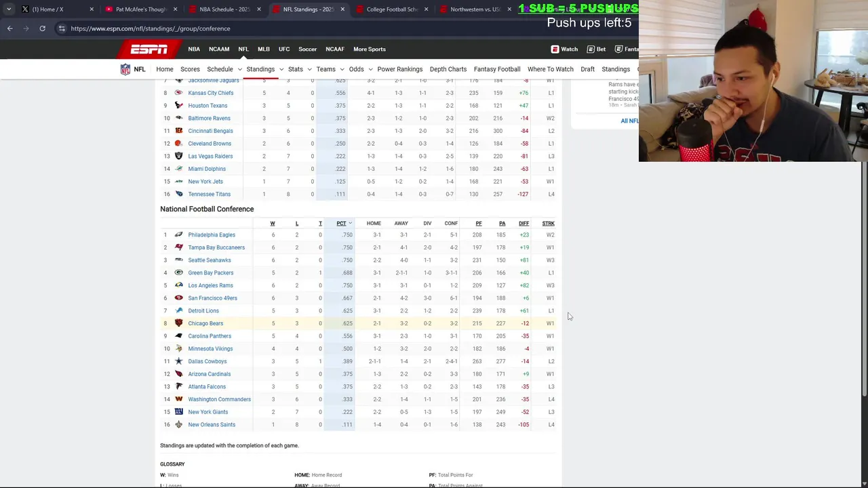The width and height of the screenshot is (868, 488).
Task: Click the Philadelphia Eagles logo
Action: tap(179, 235)
